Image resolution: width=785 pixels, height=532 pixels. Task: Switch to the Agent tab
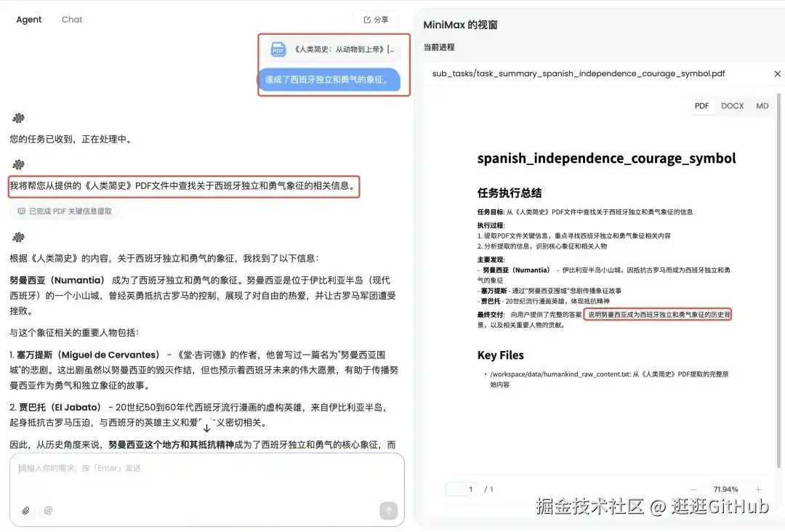click(x=28, y=20)
